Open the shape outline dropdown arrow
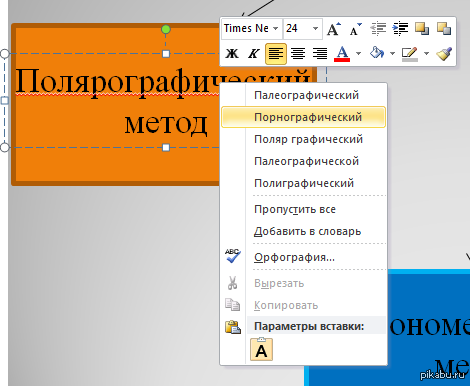Screen dimensions: 470x386 click(x=426, y=53)
